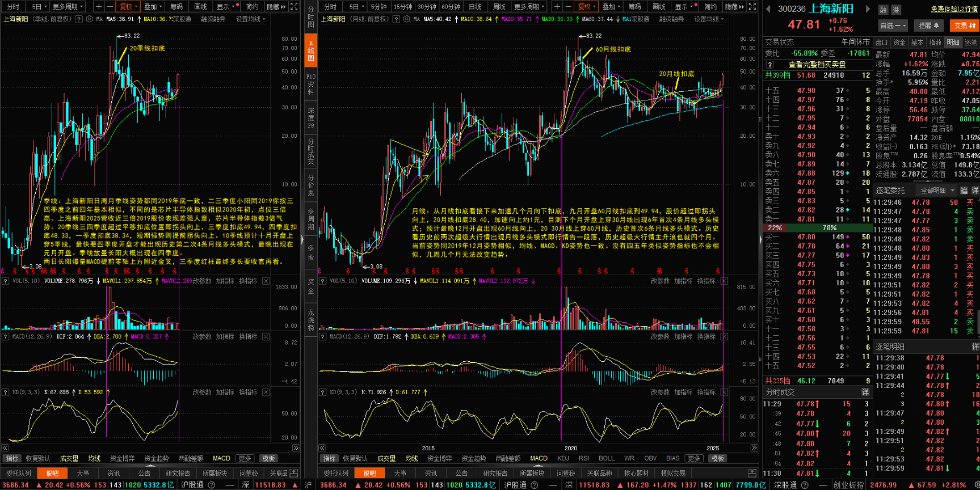This screenshot has width=980, height=490.
Task: Open 复权 dropdown in left toolbar
Action: pyautogui.click(x=128, y=6)
